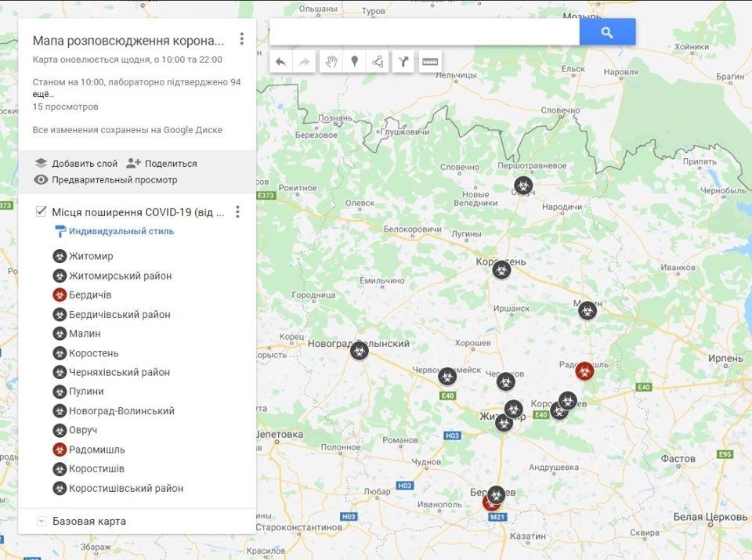Click the map title Мапа розповсюдження корона...
Image resolution: width=752 pixels, height=560 pixels.
(x=128, y=41)
